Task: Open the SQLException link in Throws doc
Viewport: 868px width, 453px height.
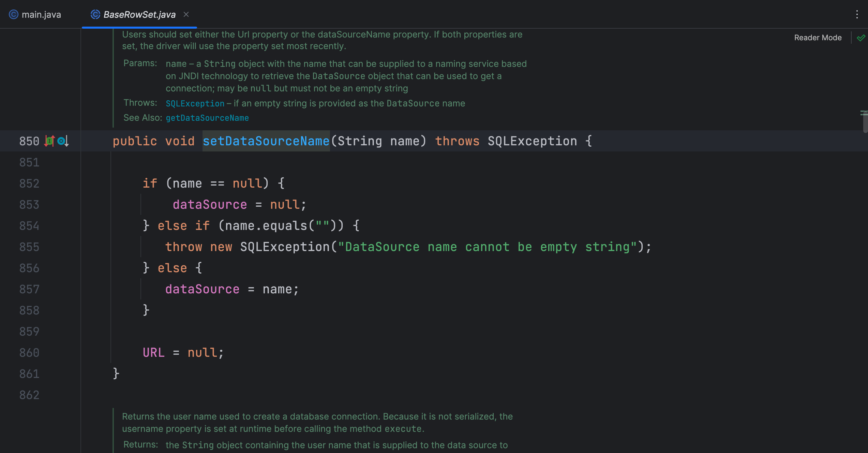Action: pyautogui.click(x=195, y=103)
